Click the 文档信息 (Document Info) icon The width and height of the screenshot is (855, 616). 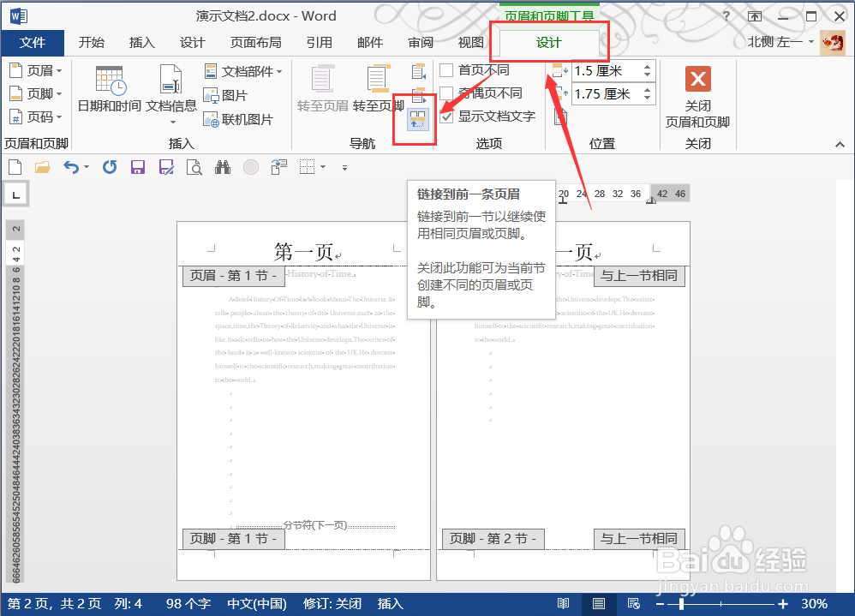(x=170, y=94)
